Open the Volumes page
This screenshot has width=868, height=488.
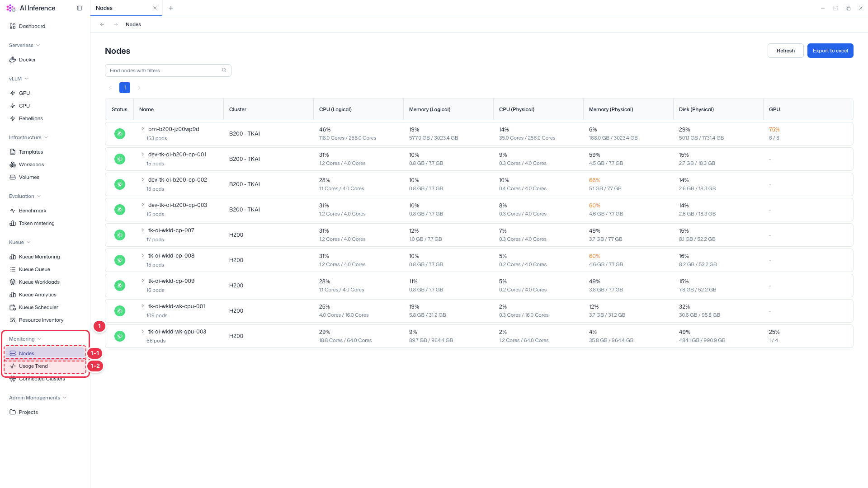coord(29,177)
